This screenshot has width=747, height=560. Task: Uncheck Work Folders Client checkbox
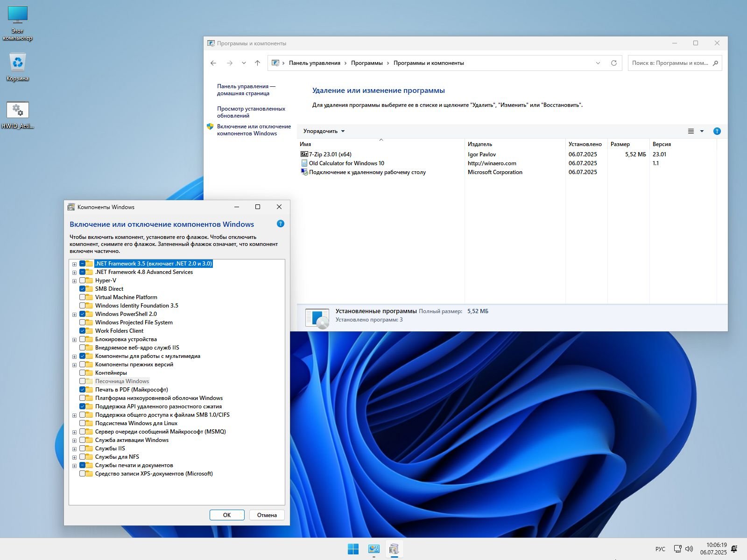(83, 331)
